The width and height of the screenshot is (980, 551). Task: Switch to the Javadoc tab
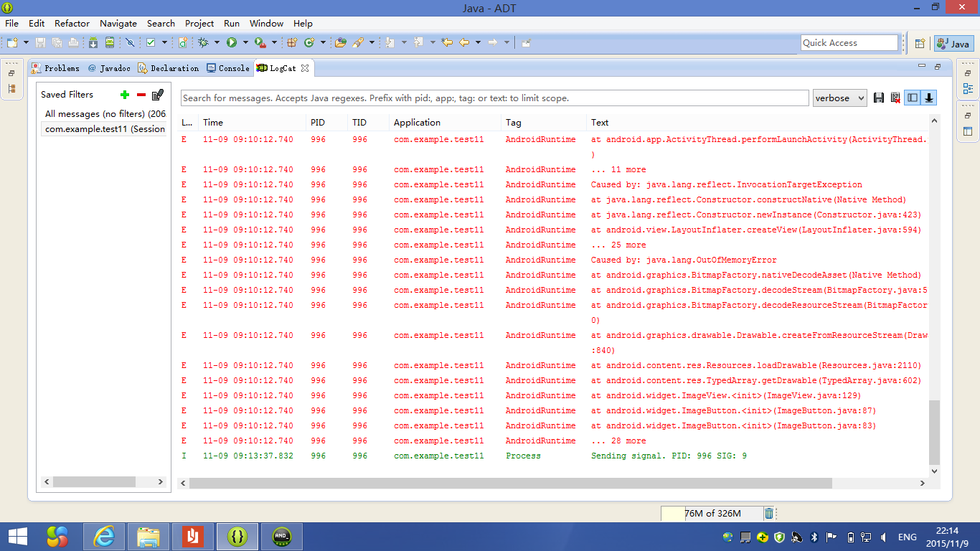click(108, 68)
